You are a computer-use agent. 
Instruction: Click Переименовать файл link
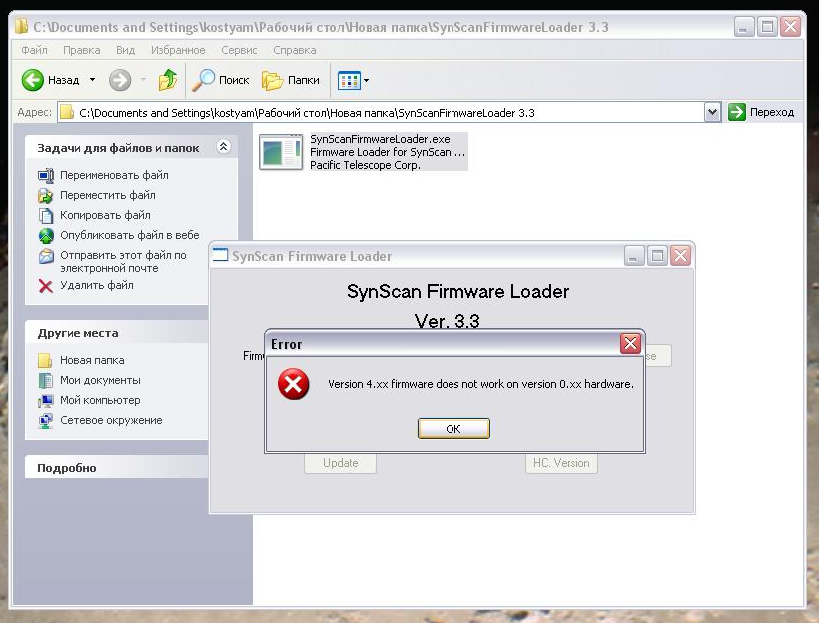point(114,175)
